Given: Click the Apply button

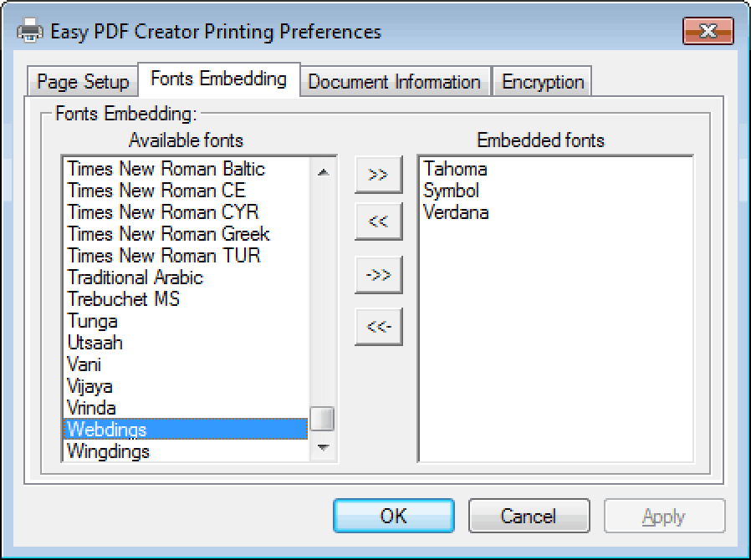Looking at the screenshot, I should coord(664,516).
